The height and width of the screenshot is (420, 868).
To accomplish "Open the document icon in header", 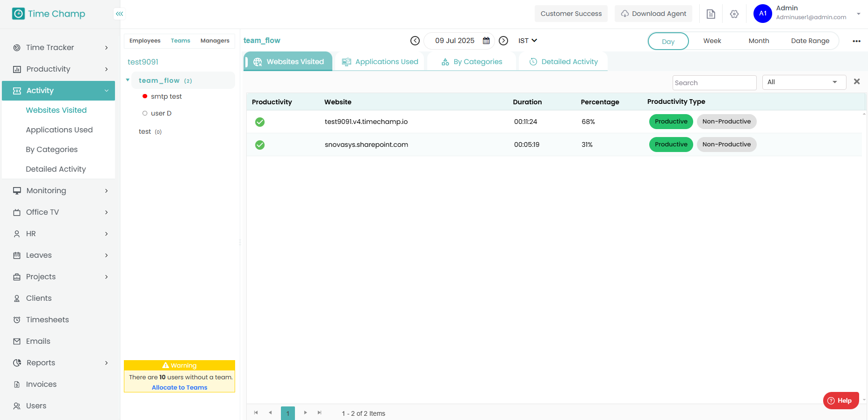I will (710, 14).
